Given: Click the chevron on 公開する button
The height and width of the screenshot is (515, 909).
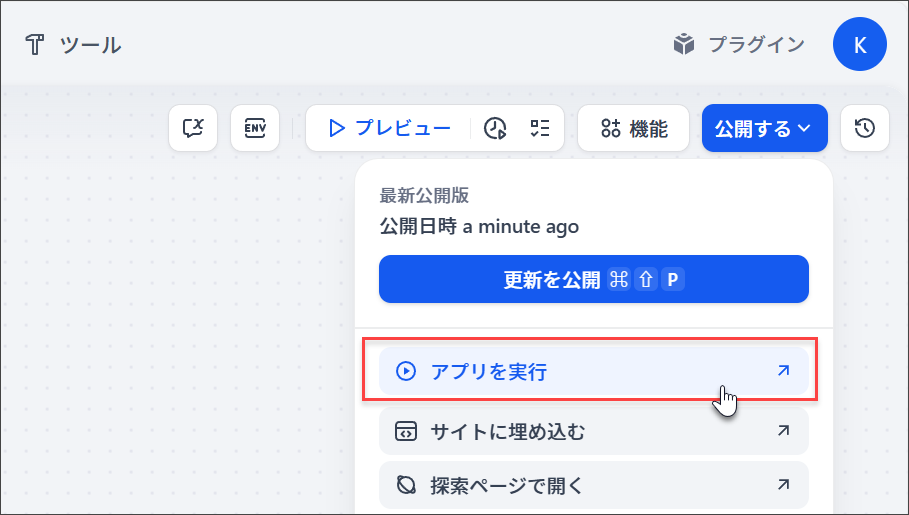Looking at the screenshot, I should pyautogui.click(x=804, y=128).
